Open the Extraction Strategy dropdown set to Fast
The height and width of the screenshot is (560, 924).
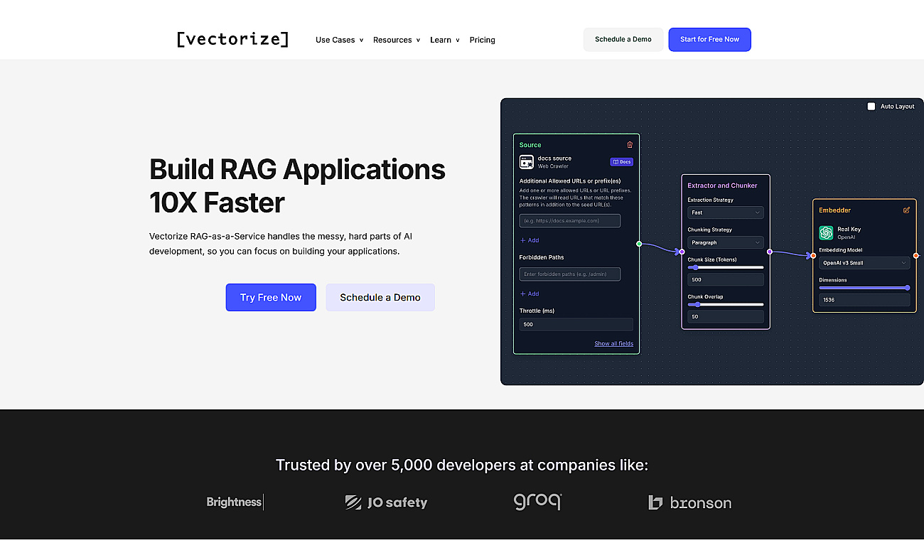(x=726, y=212)
